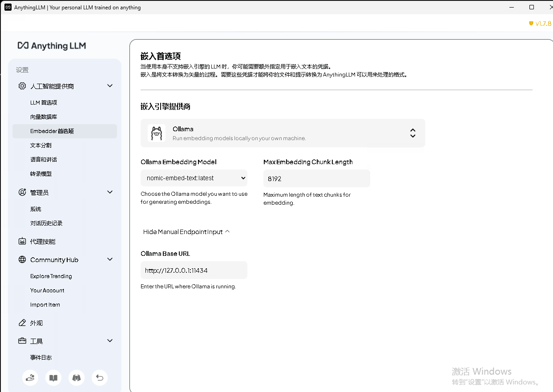Open Import Item page
The width and height of the screenshot is (553, 392).
45,304
